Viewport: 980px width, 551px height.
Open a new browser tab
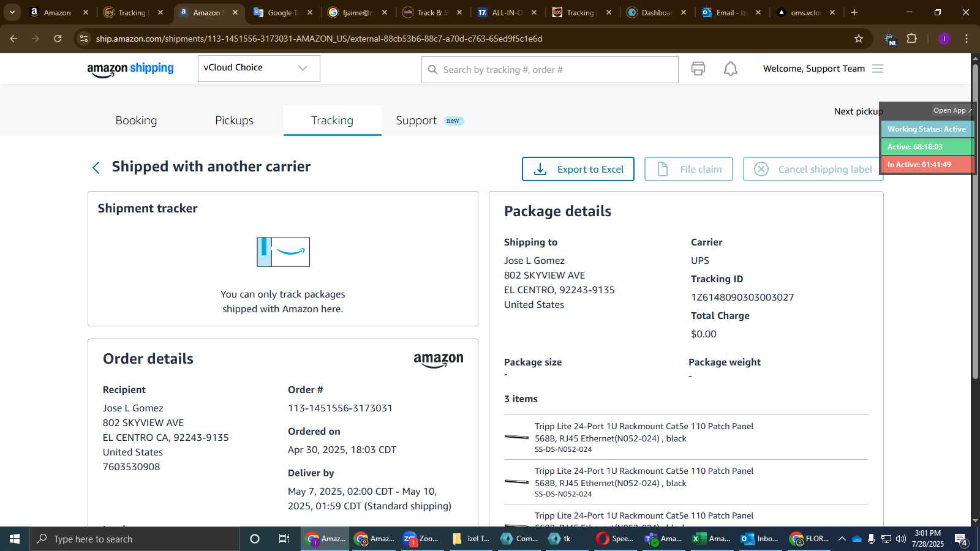click(854, 12)
